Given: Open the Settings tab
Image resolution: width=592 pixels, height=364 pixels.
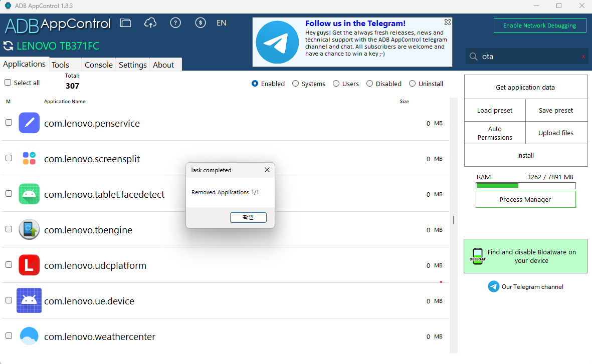Looking at the screenshot, I should 132,65.
